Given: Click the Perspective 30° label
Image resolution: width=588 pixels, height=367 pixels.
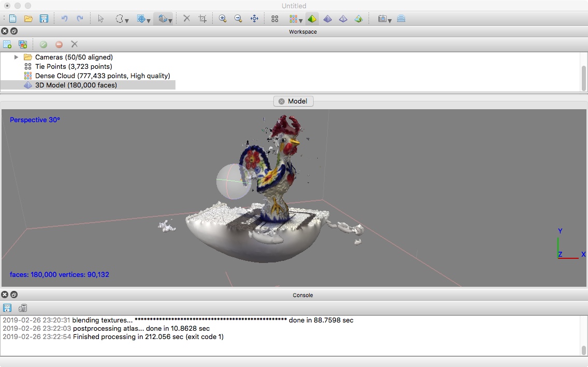Looking at the screenshot, I should pyautogui.click(x=35, y=120).
